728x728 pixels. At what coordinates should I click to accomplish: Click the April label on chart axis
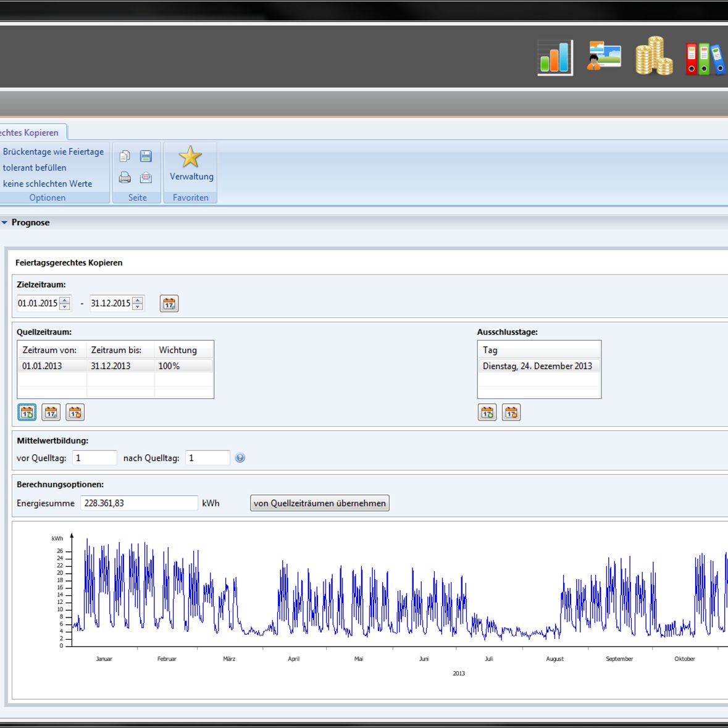294,659
